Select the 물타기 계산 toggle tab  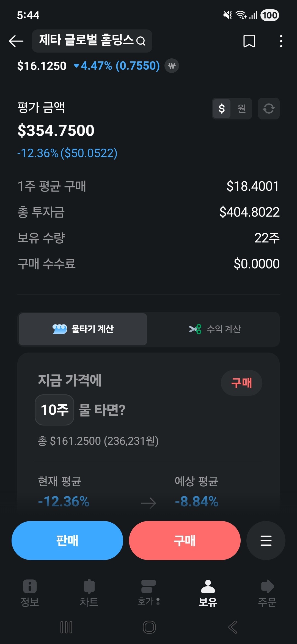[x=83, y=329]
